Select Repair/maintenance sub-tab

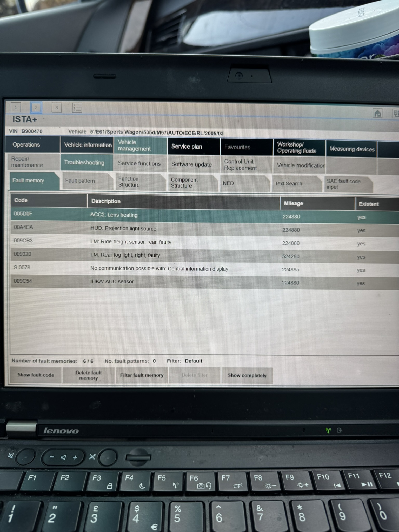(33, 162)
